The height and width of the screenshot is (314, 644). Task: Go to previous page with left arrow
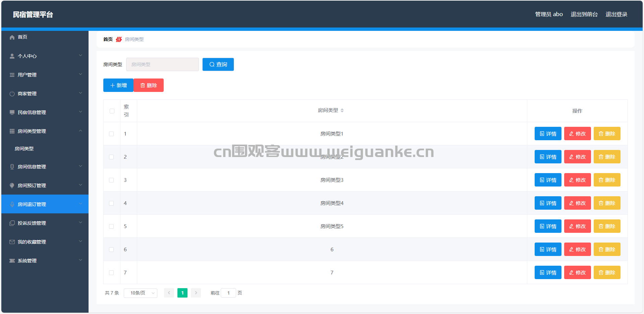[x=169, y=293]
